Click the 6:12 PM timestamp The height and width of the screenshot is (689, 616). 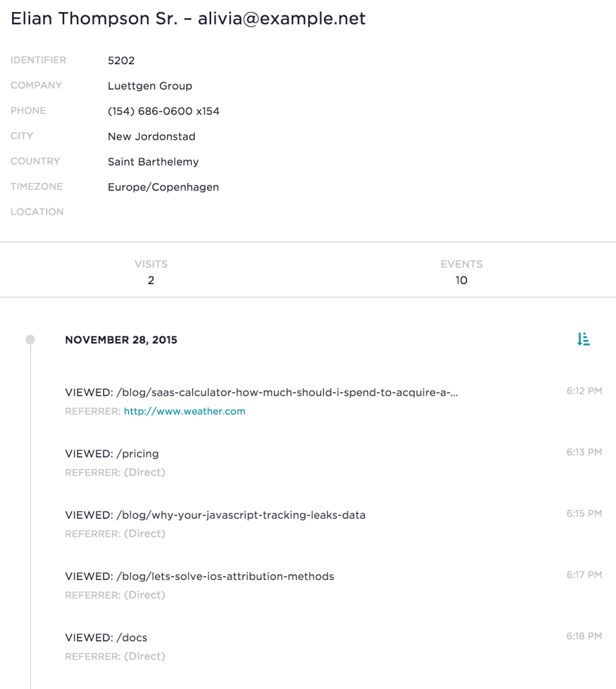coord(585,391)
